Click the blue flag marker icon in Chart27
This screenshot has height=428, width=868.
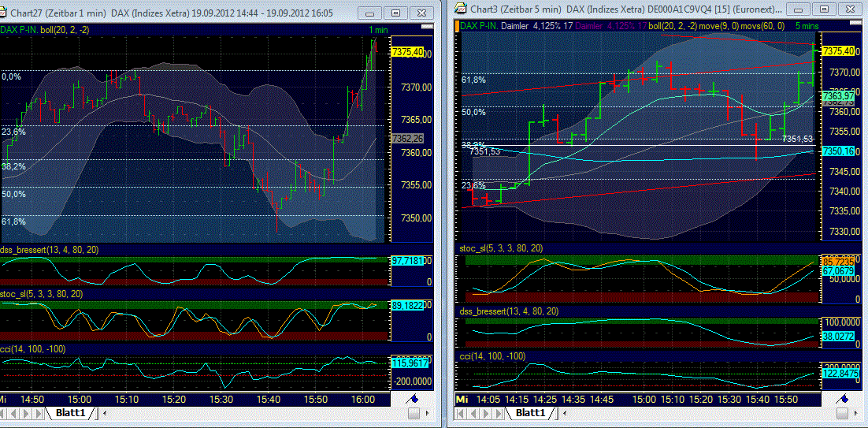point(413,399)
